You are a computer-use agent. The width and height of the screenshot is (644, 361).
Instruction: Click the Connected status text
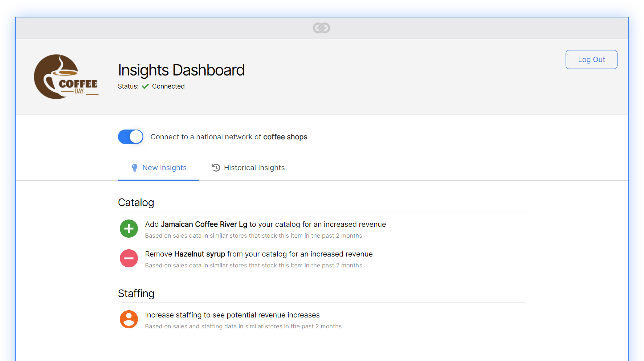168,86
